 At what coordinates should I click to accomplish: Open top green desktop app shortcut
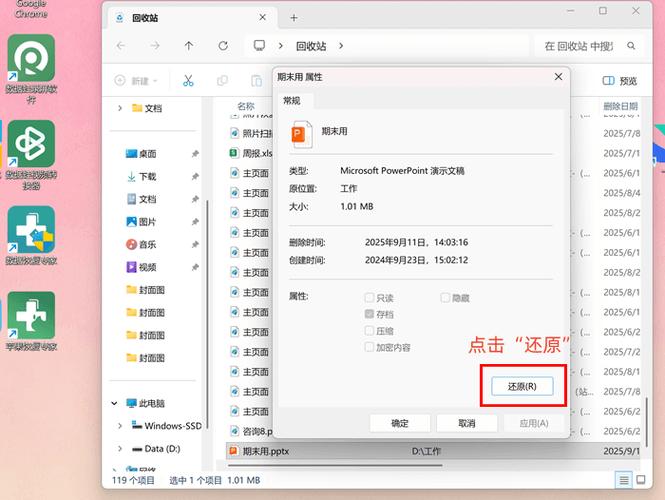click(x=31, y=70)
